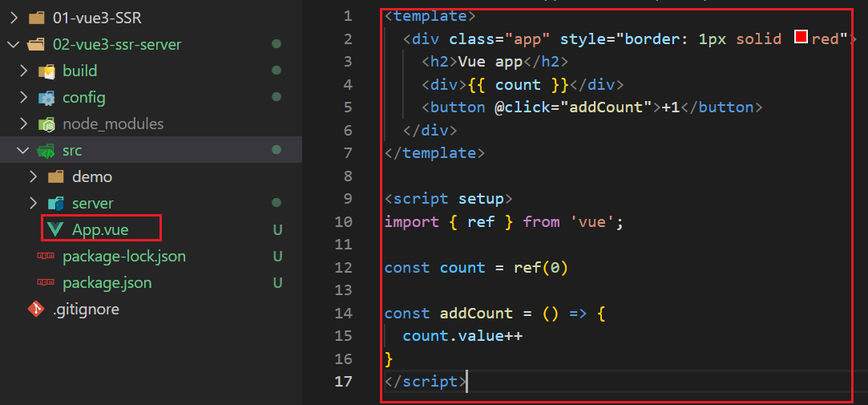
Task: Click line number 17 in the gutter
Action: (343, 381)
